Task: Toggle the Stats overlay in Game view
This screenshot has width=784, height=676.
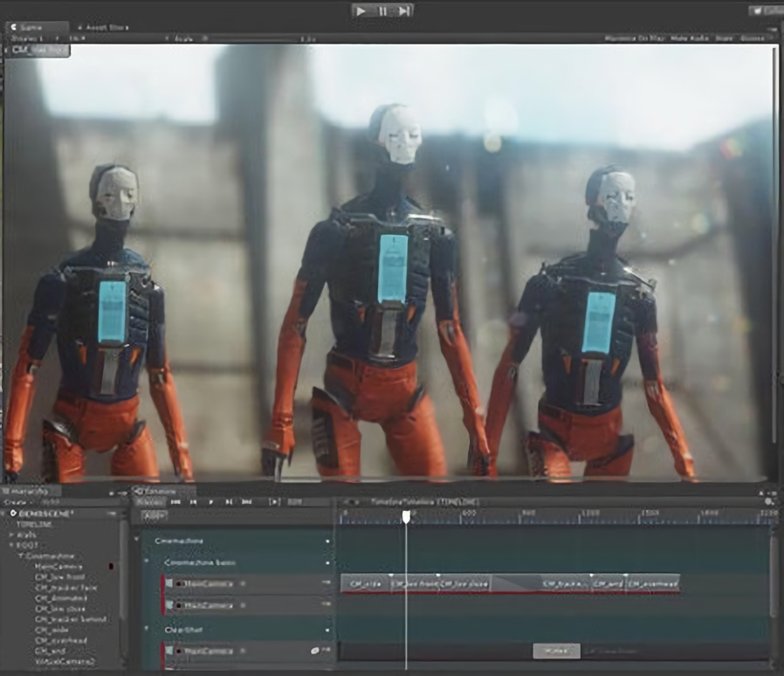Action: pos(724,38)
